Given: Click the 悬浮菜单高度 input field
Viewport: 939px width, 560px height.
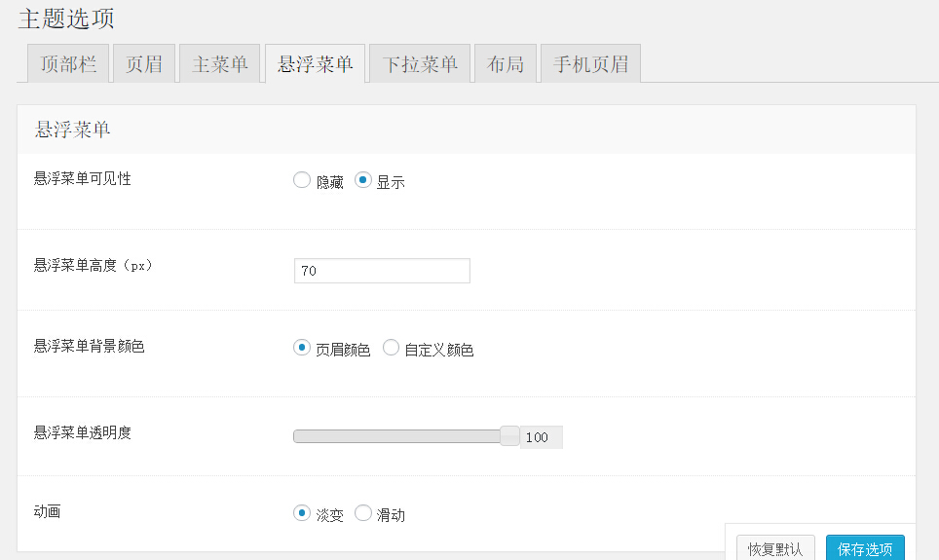Looking at the screenshot, I should tap(382, 271).
